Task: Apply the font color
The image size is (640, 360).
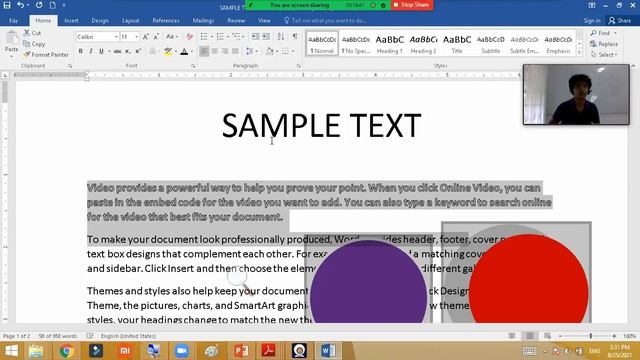Action: pos(184,51)
